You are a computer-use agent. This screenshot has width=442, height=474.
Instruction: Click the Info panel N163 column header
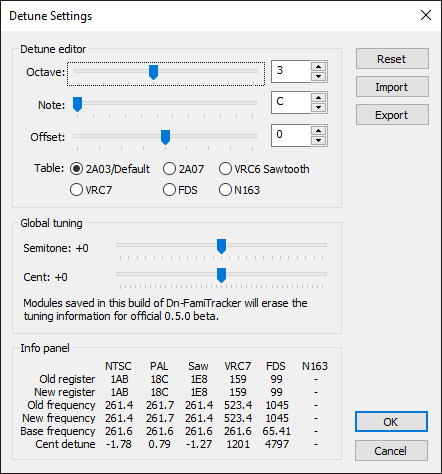(315, 366)
